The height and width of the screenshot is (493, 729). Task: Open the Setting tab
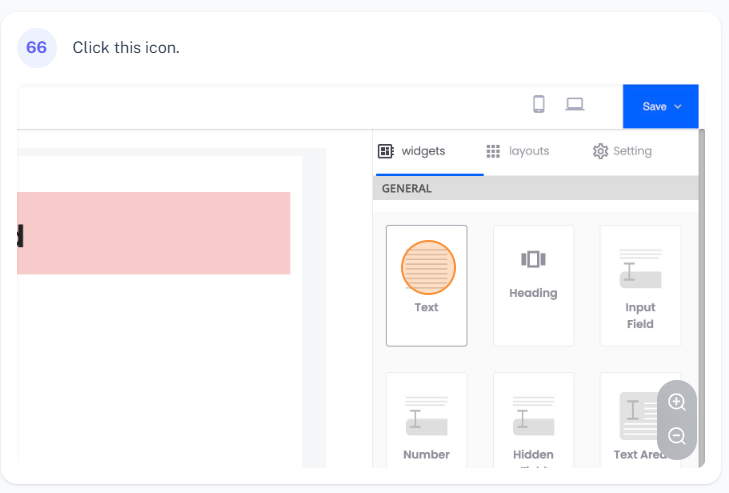tap(622, 151)
